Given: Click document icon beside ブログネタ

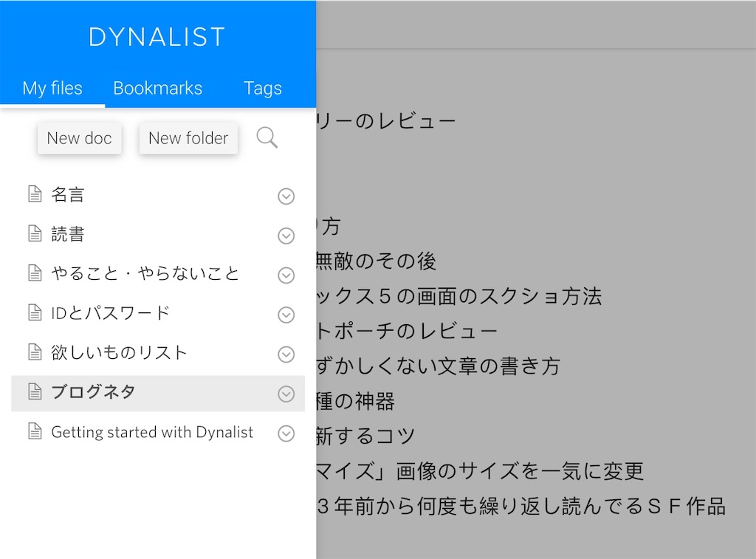Looking at the screenshot, I should pos(35,391).
